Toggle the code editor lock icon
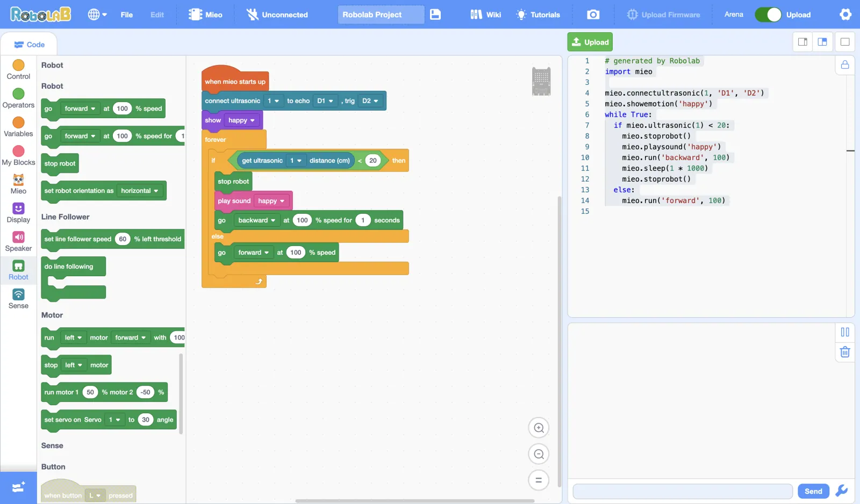This screenshot has width=860, height=504. coord(845,64)
